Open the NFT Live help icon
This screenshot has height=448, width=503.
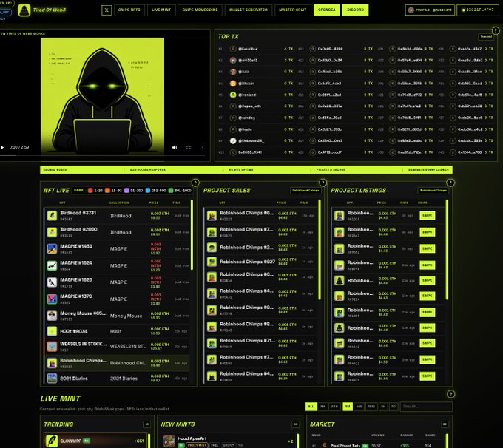[x=195, y=183]
